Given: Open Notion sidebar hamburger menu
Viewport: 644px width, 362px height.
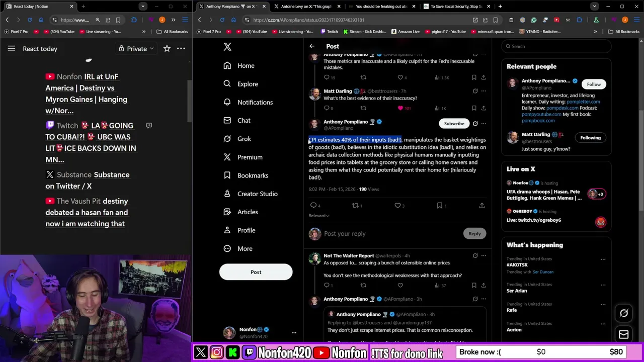Looking at the screenshot, I should 12,49.
